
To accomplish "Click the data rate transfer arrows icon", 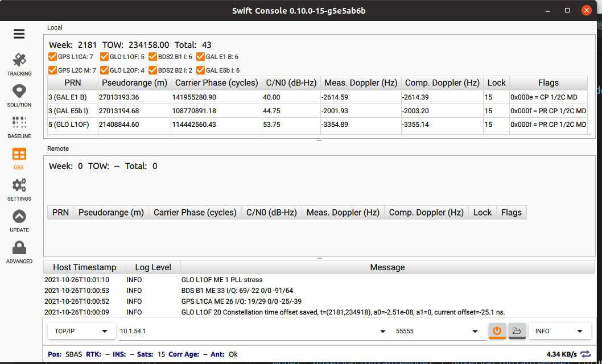I will 585,354.
